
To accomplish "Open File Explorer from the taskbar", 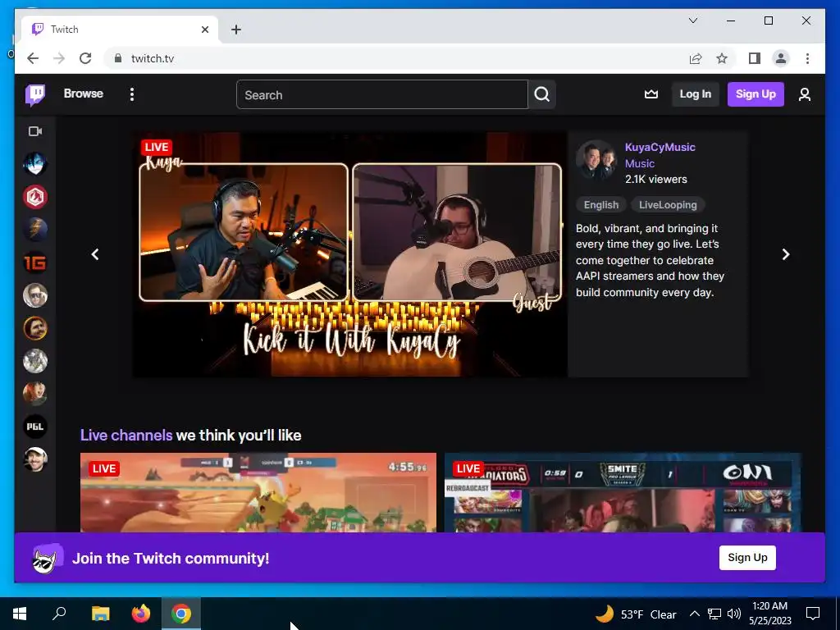I will coord(100,614).
